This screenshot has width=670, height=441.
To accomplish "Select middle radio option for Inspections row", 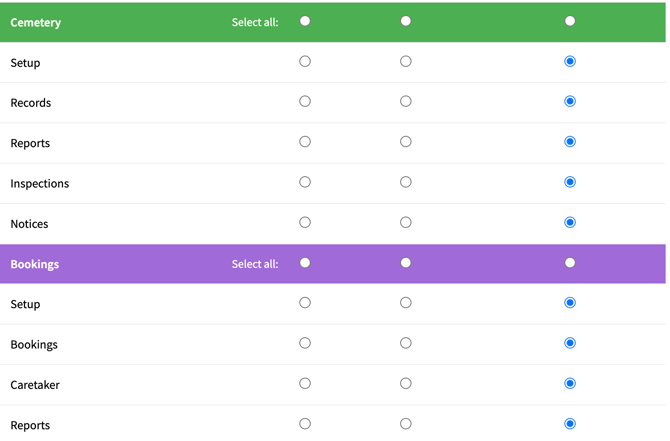I will [405, 183].
